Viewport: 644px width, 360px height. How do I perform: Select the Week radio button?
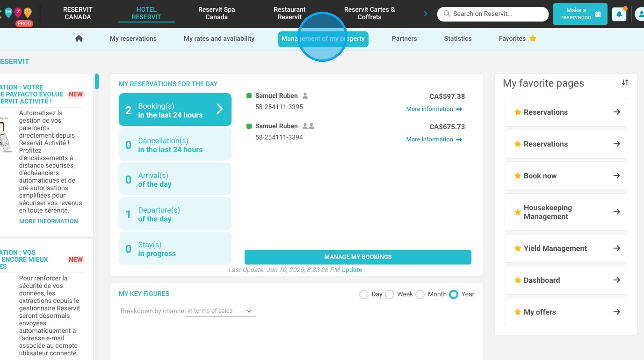pos(390,294)
